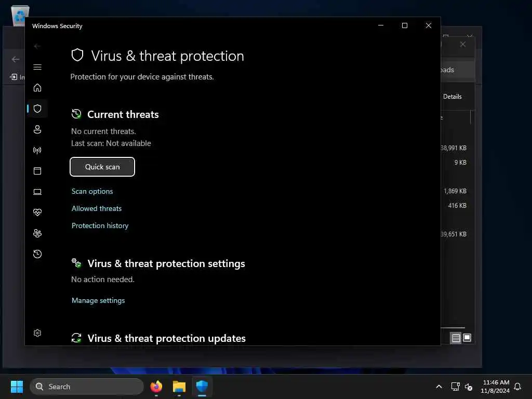Open the Recycle Bin desktop icon
Image resolution: width=532 pixels, height=399 pixels.
(20, 15)
